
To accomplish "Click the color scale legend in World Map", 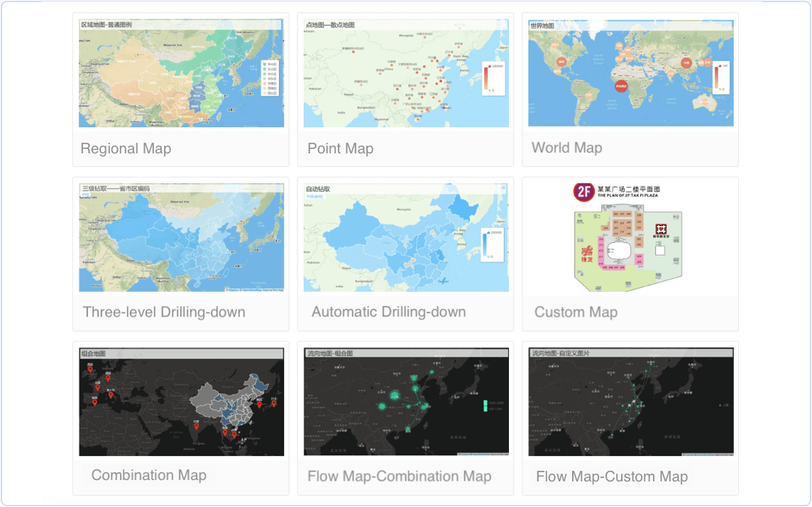I will point(720,78).
